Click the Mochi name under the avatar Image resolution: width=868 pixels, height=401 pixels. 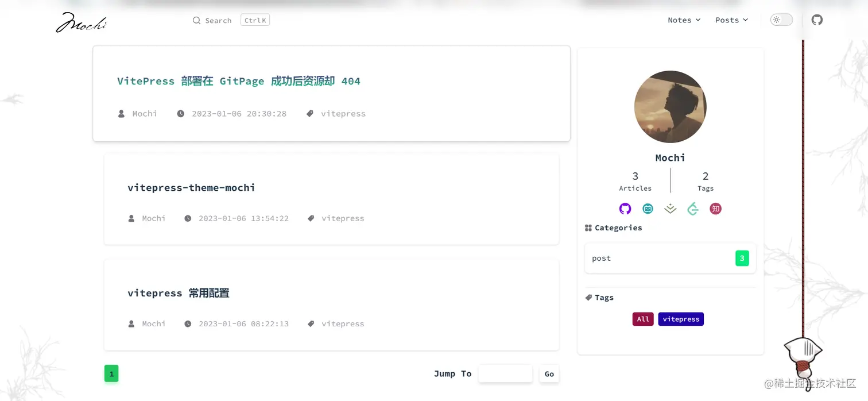pyautogui.click(x=671, y=158)
